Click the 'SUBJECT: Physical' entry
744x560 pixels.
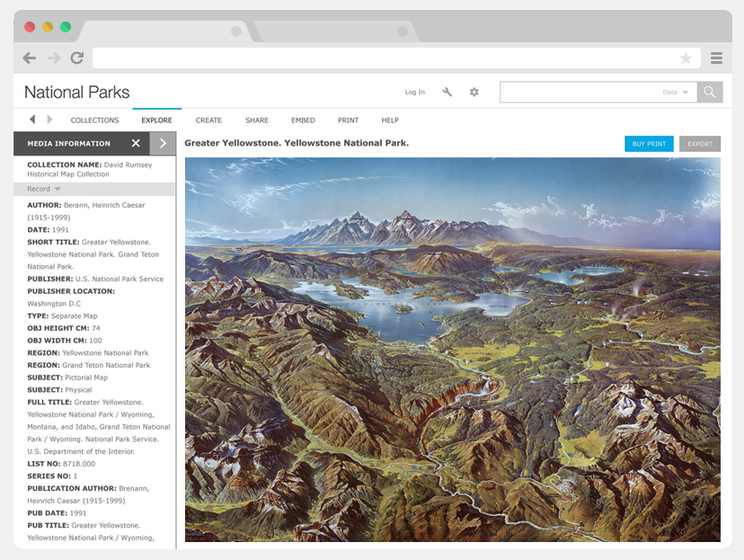(x=59, y=390)
